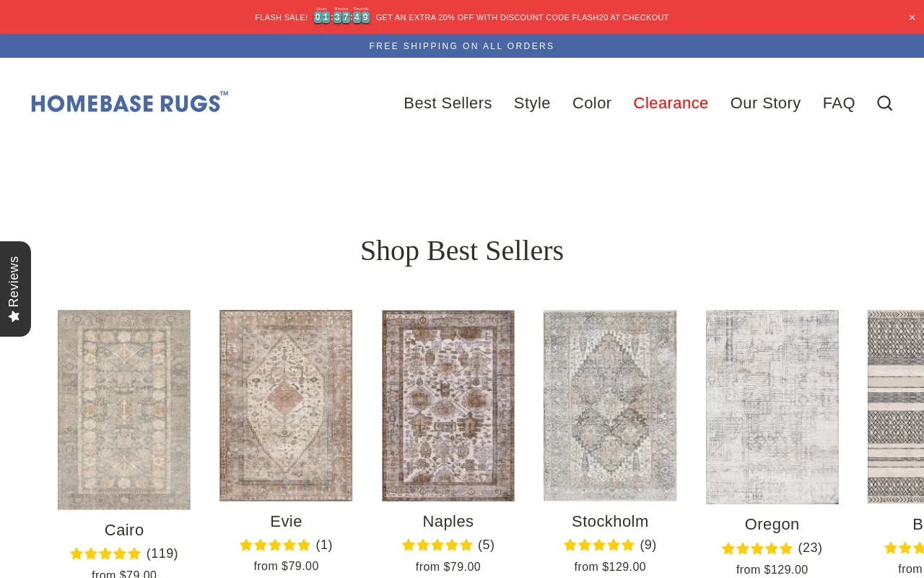924x578 pixels.
Task: Select the Oregon rug thumbnail
Action: click(772, 407)
